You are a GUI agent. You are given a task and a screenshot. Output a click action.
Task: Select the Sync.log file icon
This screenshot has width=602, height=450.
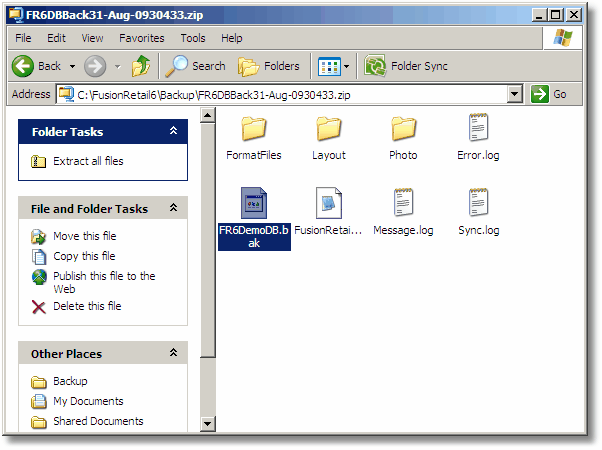[478, 202]
